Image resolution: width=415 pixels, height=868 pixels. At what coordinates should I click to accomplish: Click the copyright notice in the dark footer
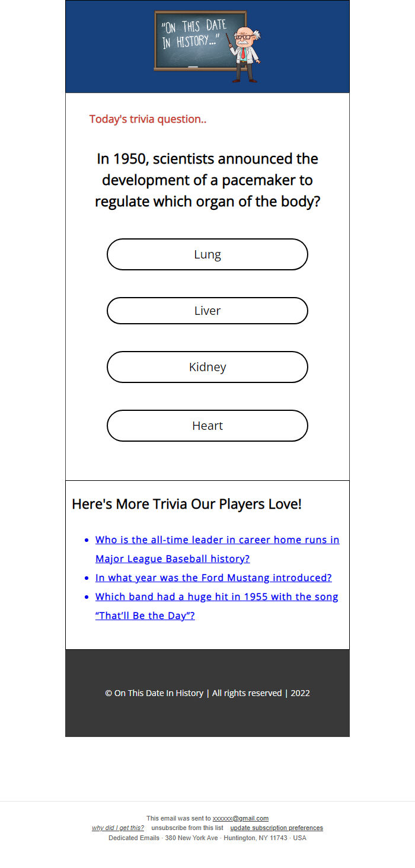(207, 693)
